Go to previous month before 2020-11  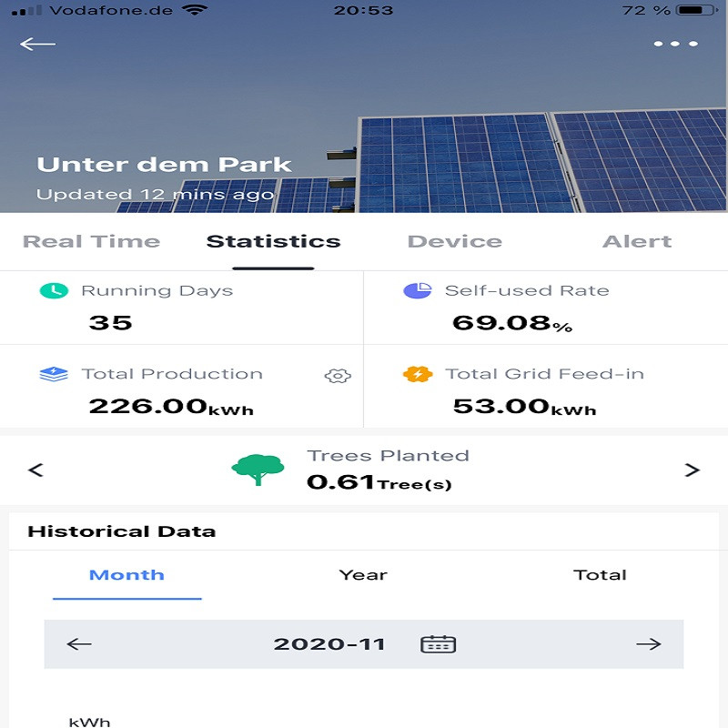pyautogui.click(x=80, y=644)
